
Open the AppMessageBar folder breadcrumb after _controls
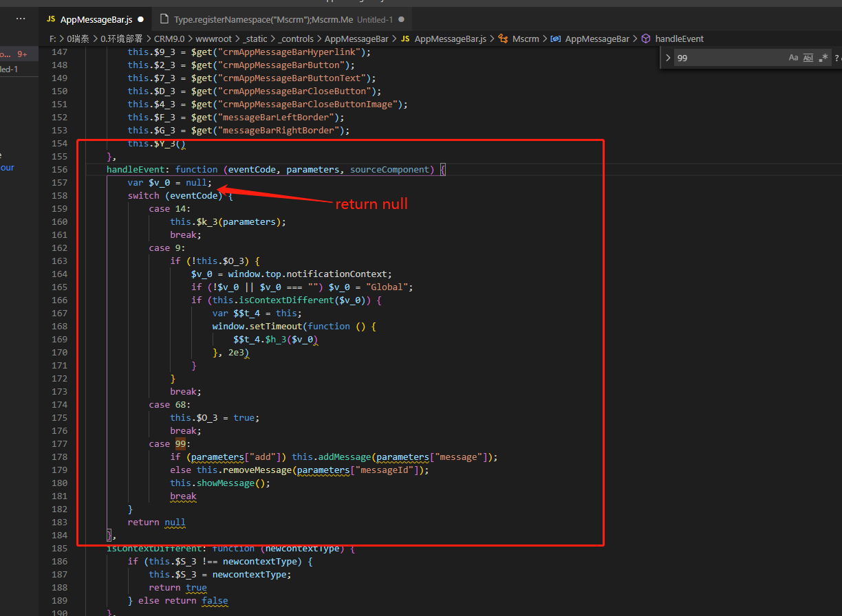click(356, 39)
